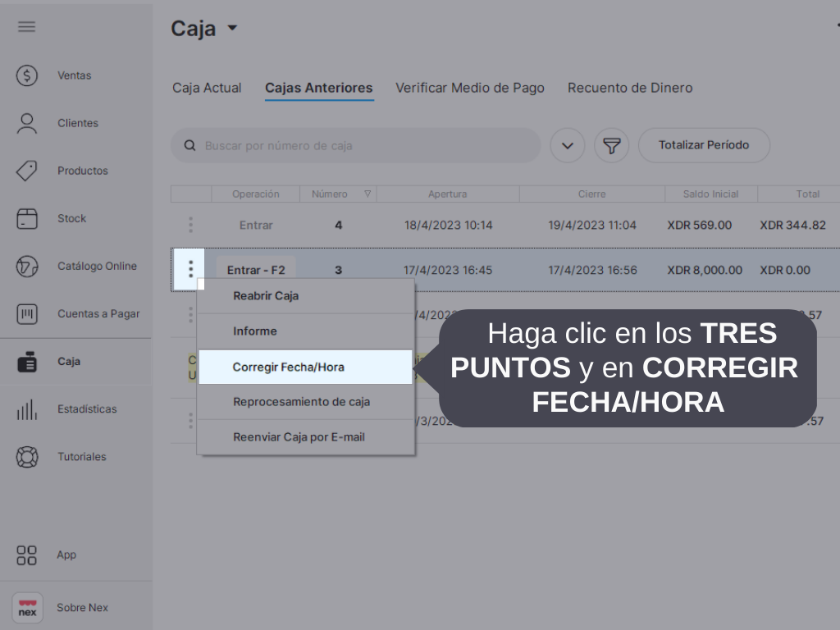Select Corregir Fecha/Hora menu option

[x=288, y=367]
